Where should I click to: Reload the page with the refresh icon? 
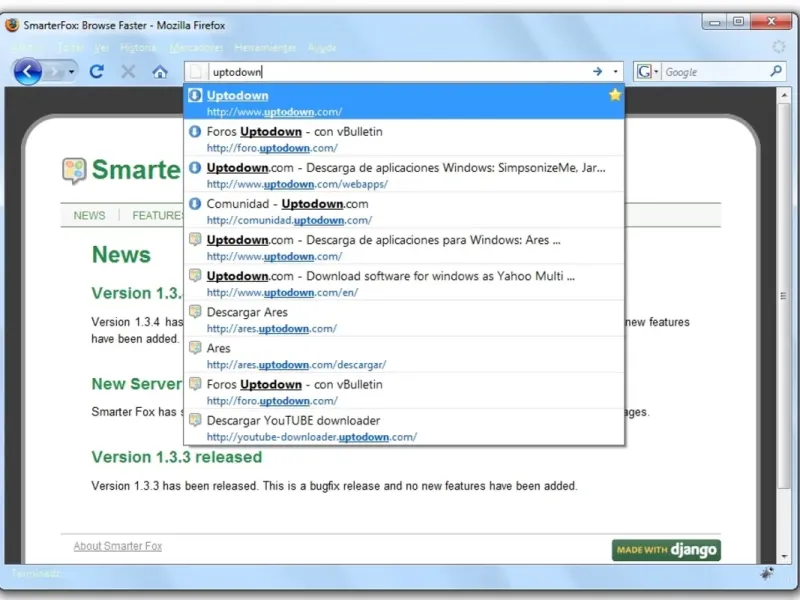pyautogui.click(x=97, y=72)
